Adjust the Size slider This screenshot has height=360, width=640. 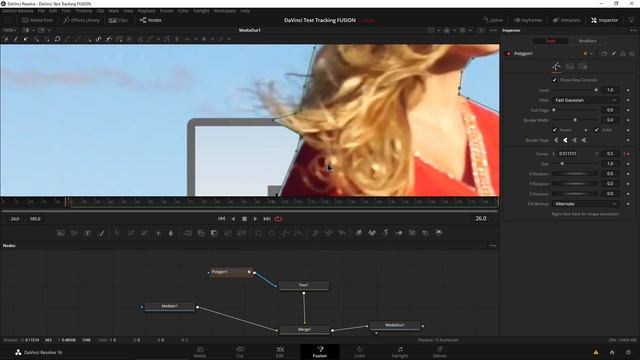tap(575, 164)
